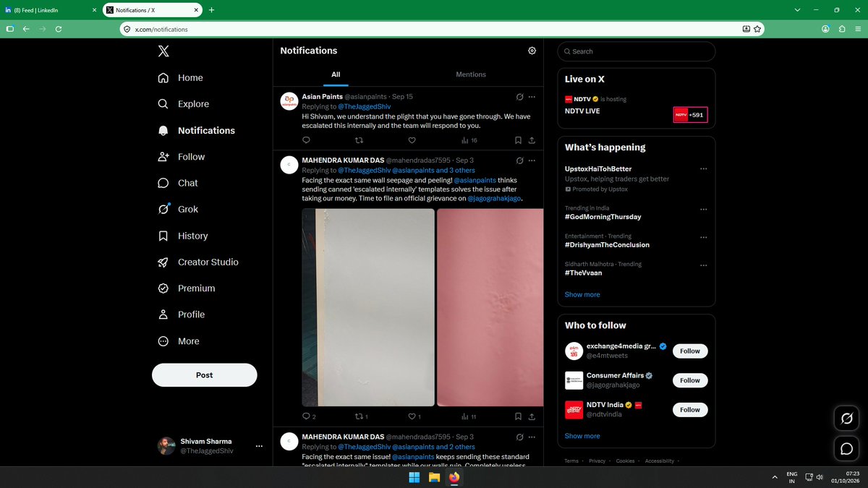Bookmark Mahendra's post with wall photos

(x=518, y=416)
